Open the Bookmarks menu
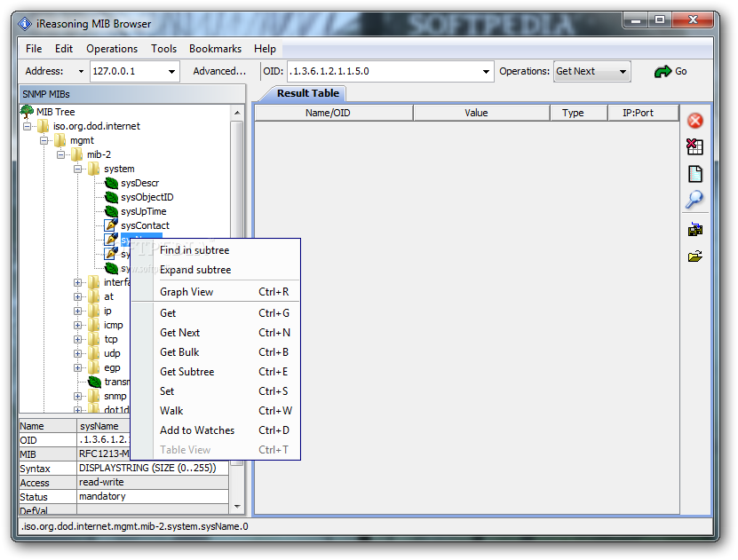This screenshot has width=738, height=560. point(215,49)
